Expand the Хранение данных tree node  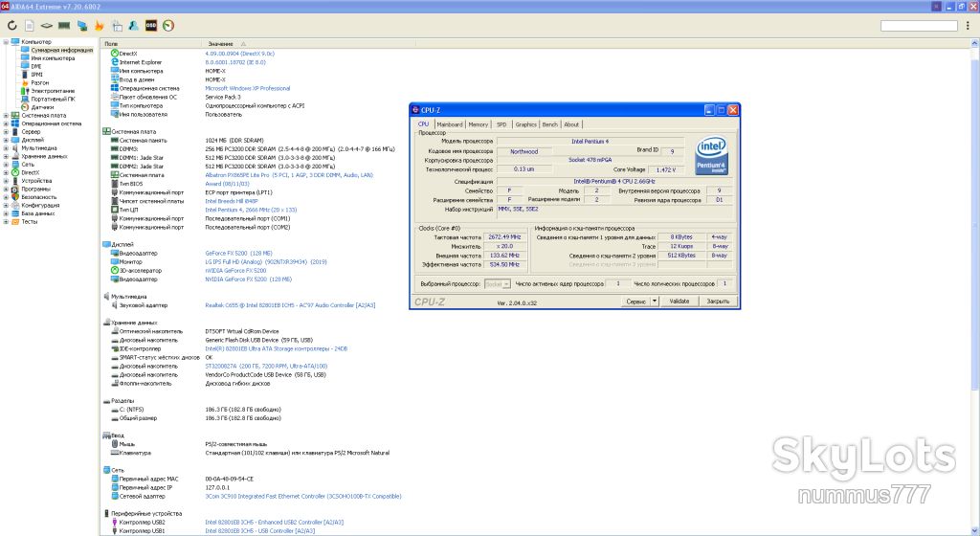(x=6, y=156)
